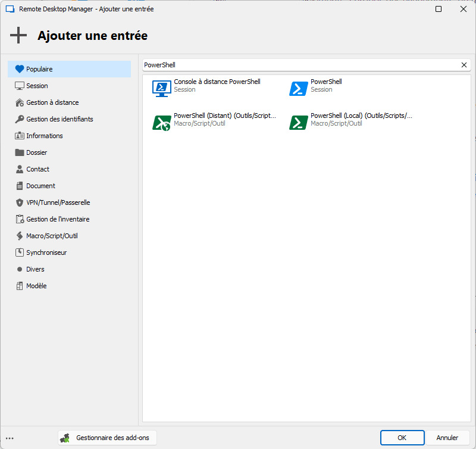Screen dimensions: 476x449
Task: Choose the blue PowerShell session icon
Action: coord(298,88)
